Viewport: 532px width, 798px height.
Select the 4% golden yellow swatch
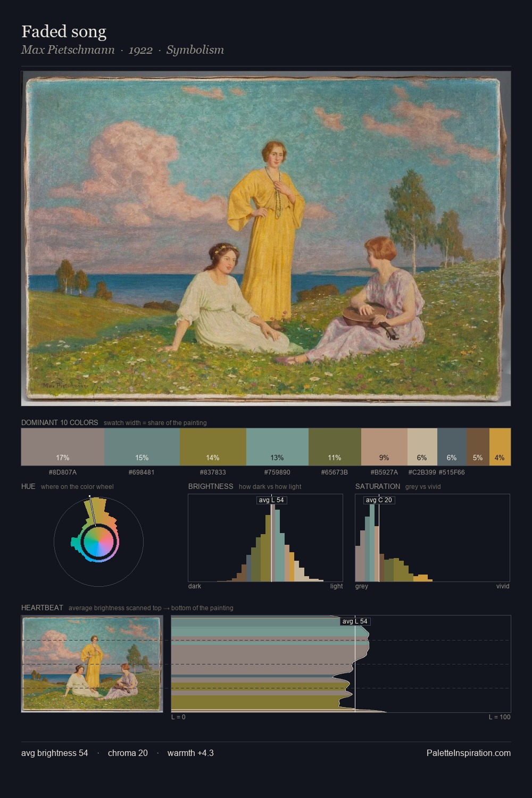(500, 447)
